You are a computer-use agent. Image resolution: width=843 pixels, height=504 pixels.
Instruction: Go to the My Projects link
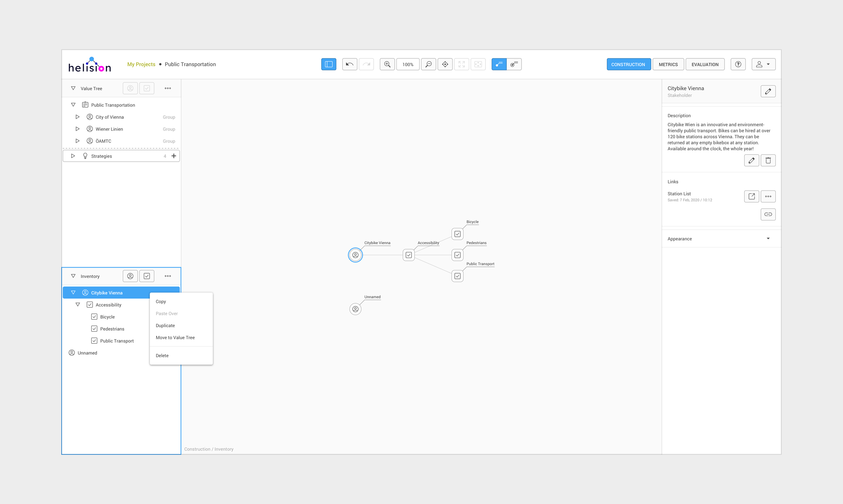[141, 64]
